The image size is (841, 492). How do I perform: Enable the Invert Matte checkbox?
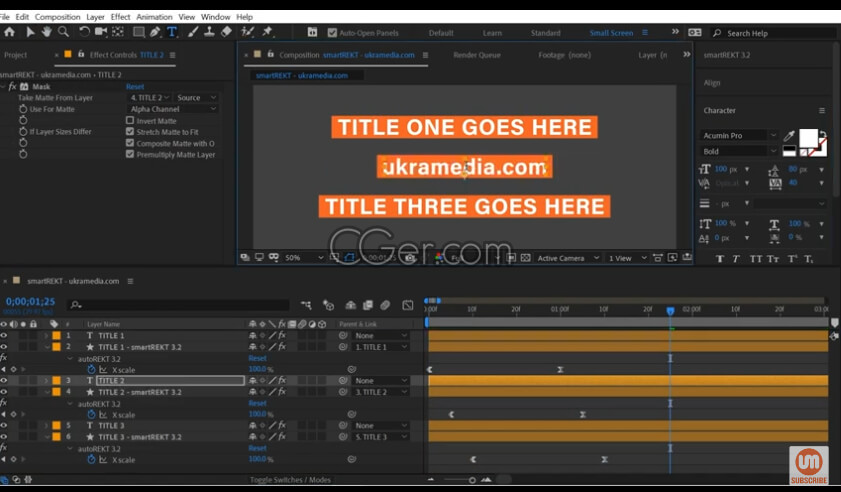130,121
